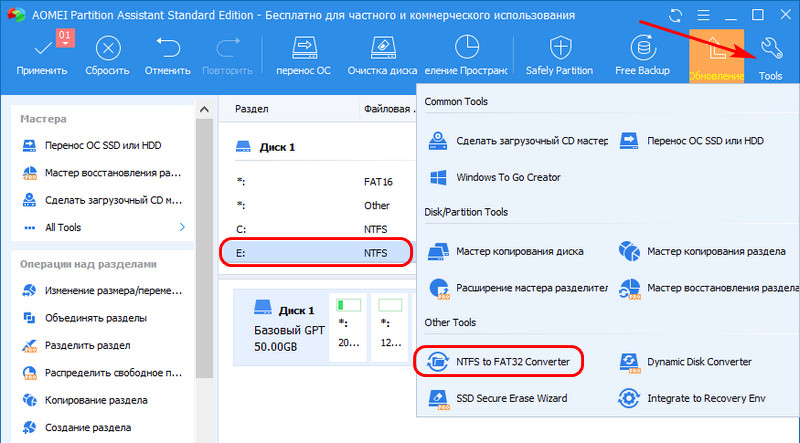Screen dimensions: 800x443
Task: Click Диск 1 Базовый GPT disk block
Action: (x=280, y=328)
